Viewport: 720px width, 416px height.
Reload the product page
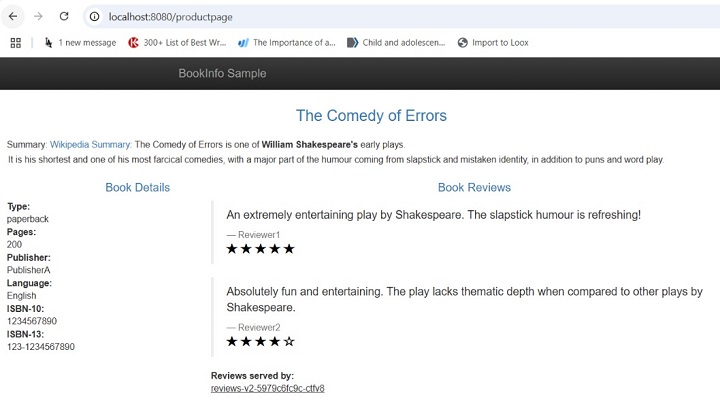click(x=65, y=17)
